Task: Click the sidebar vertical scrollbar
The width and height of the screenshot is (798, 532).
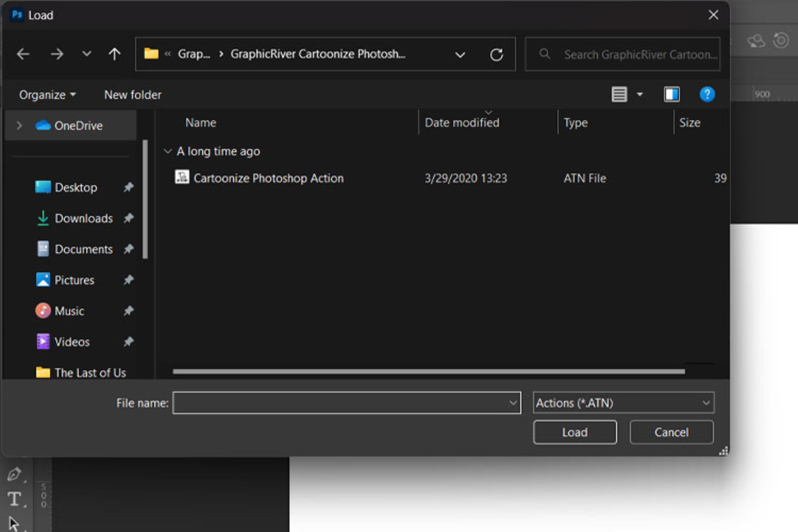Action: (x=145, y=199)
